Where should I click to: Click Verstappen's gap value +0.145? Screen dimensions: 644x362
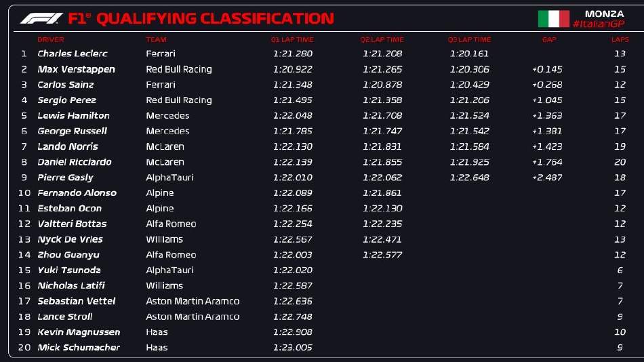(547, 69)
